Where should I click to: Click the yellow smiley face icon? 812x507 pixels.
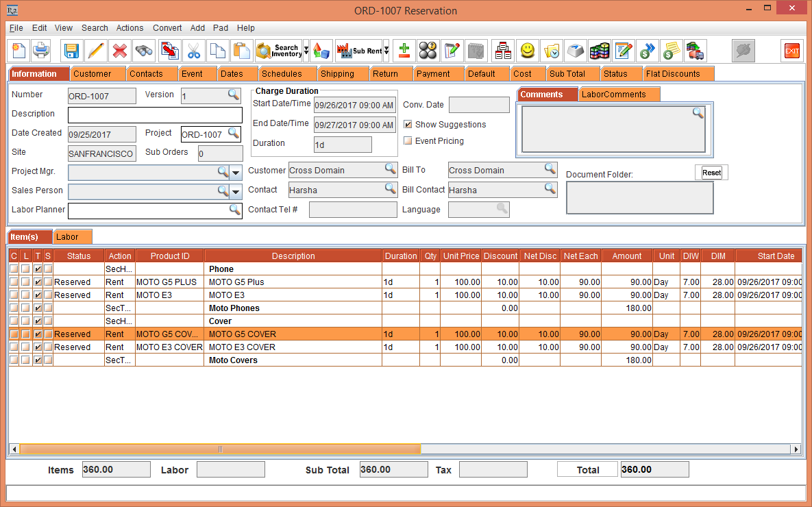(526, 51)
